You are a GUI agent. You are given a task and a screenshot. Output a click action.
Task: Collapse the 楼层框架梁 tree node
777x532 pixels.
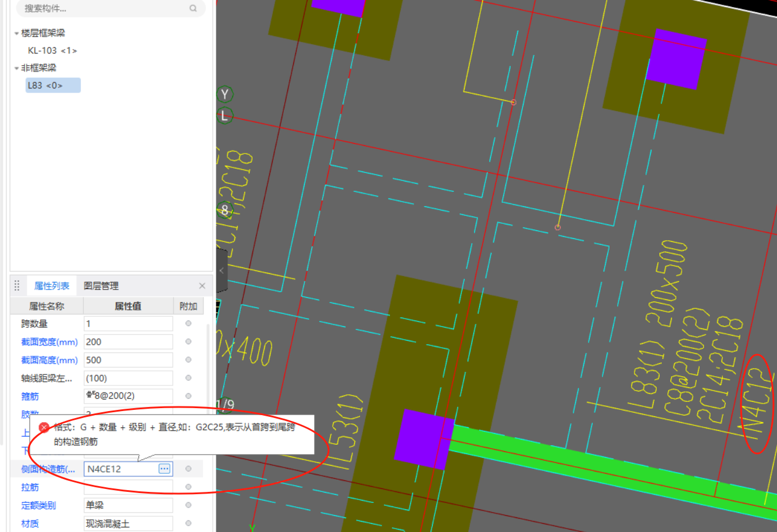[16, 34]
